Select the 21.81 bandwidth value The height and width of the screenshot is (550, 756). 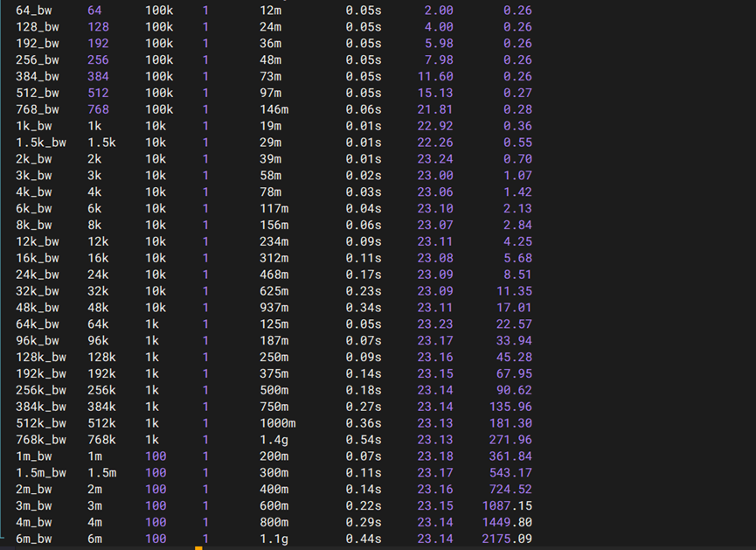pos(435,109)
